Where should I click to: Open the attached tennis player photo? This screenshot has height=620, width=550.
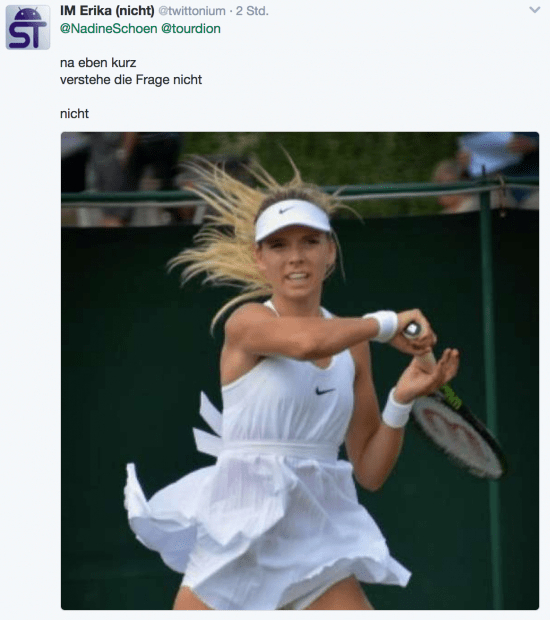[x=300, y=370]
